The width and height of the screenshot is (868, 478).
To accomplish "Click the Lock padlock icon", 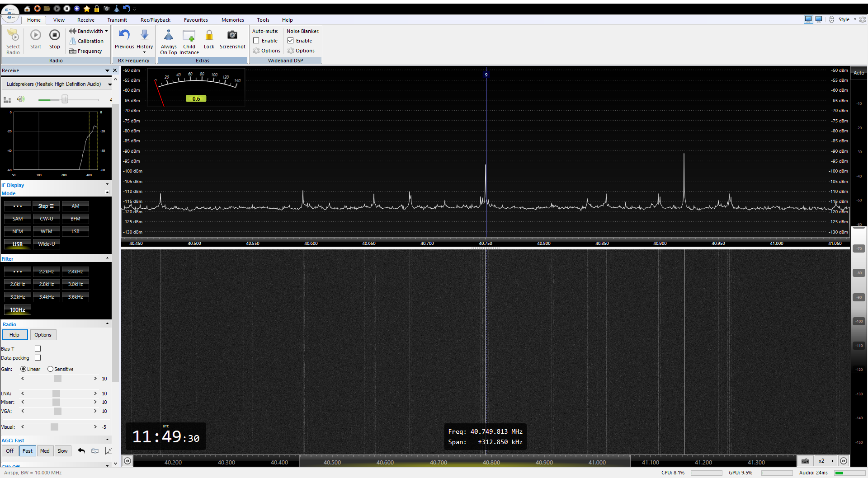I will [x=209, y=36].
